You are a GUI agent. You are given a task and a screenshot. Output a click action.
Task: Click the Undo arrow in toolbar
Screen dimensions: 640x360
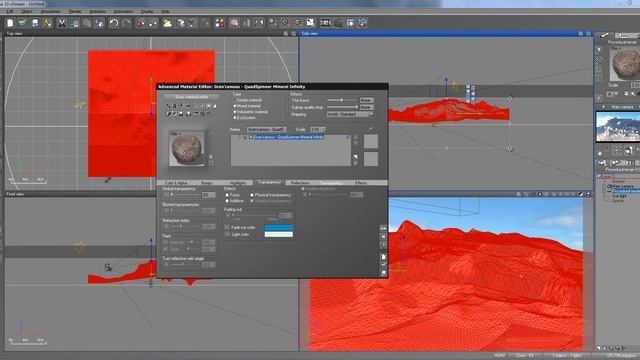[113, 23]
